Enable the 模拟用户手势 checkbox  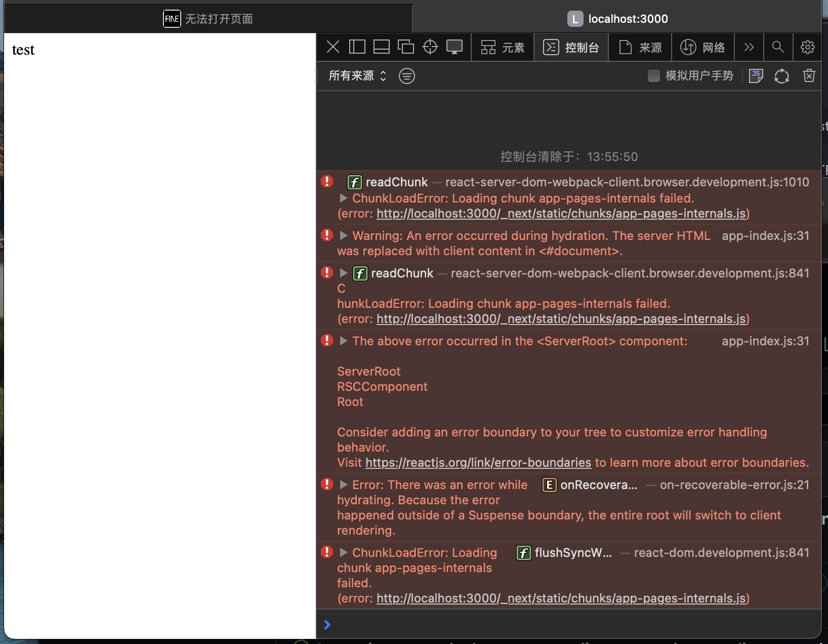[x=653, y=75]
